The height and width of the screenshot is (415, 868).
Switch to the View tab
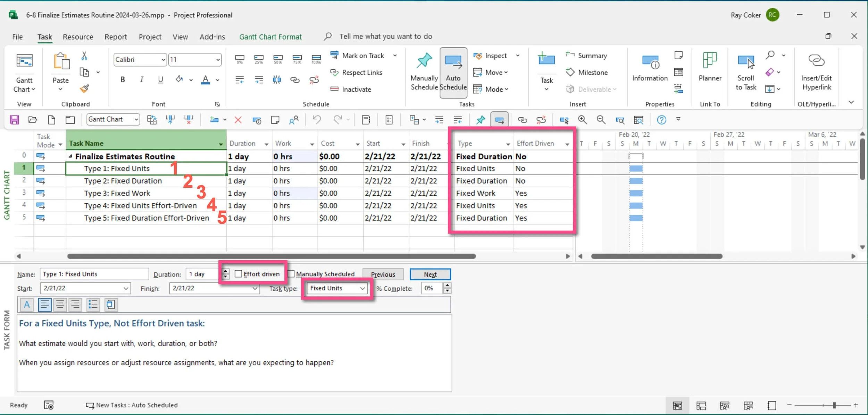coord(180,37)
